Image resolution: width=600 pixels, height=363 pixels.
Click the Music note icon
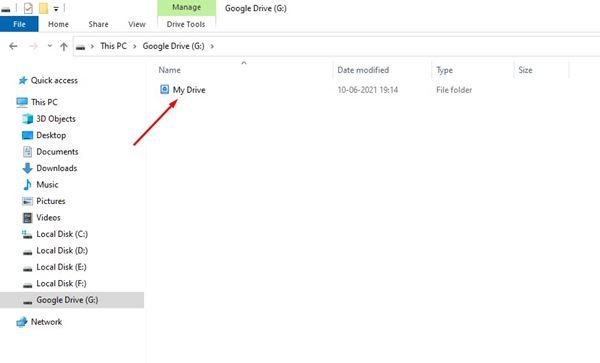[28, 184]
